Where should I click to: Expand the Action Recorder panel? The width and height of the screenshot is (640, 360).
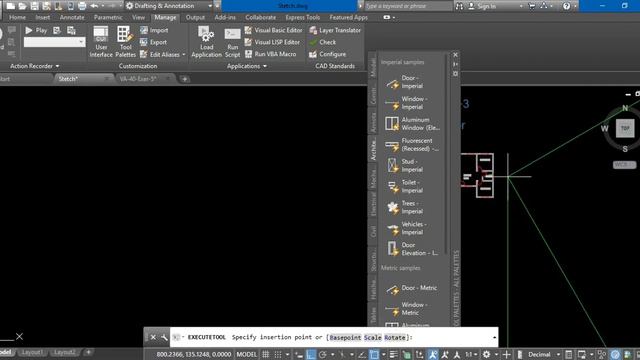click(34, 66)
